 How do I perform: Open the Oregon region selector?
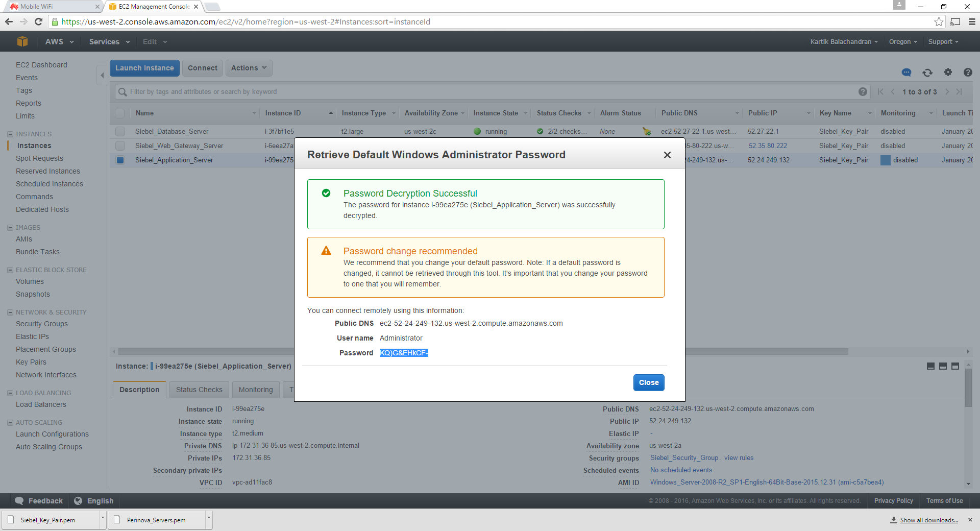point(902,42)
